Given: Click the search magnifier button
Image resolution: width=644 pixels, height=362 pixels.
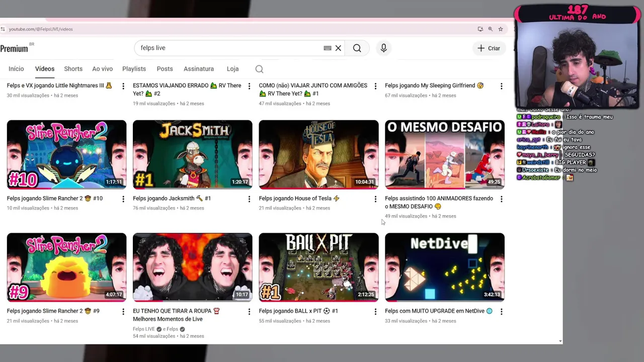Looking at the screenshot, I should (x=357, y=48).
